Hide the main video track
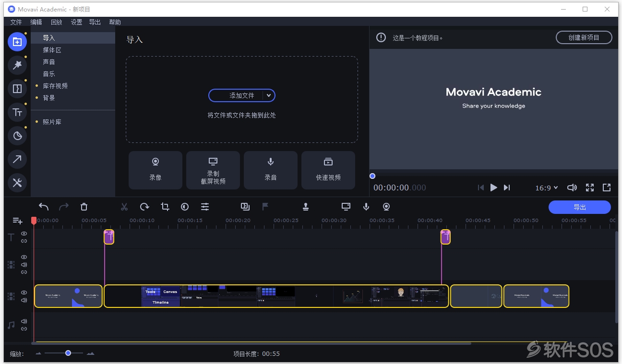622x364 pixels. [24, 293]
